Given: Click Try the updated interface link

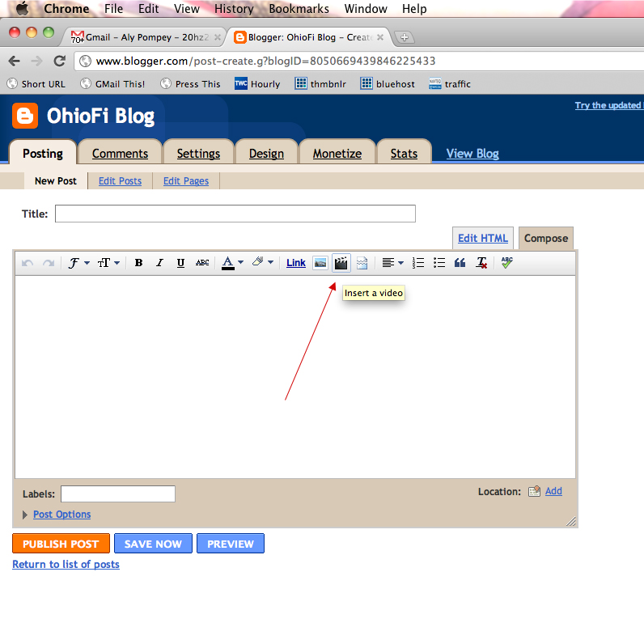Looking at the screenshot, I should coord(609,105).
